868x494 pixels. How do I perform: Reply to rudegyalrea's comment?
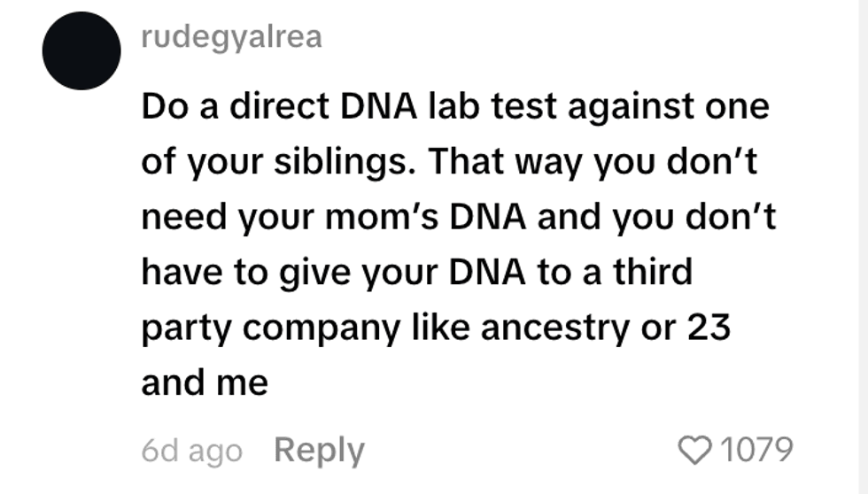(319, 451)
